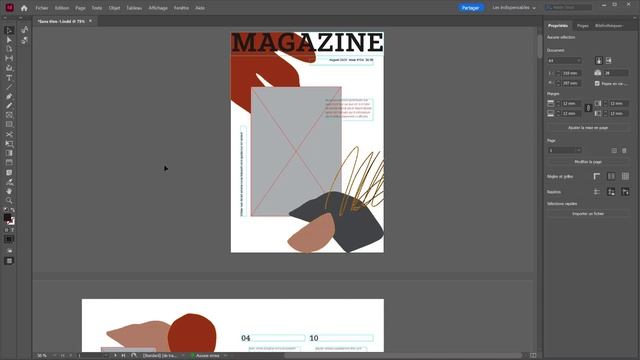Open the zoom level dropdown in status bar
The height and width of the screenshot is (360, 640).
[x=54, y=356]
